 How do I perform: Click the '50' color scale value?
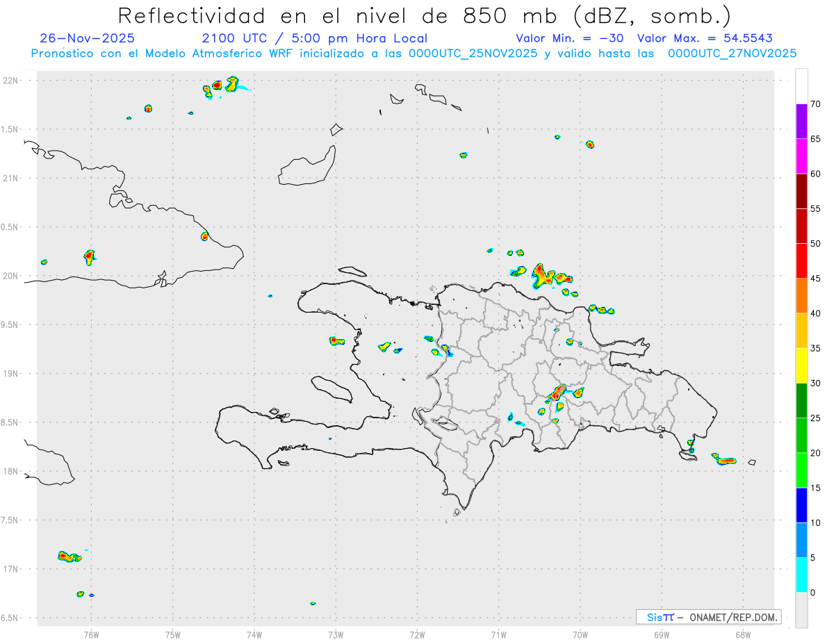pyautogui.click(x=815, y=244)
